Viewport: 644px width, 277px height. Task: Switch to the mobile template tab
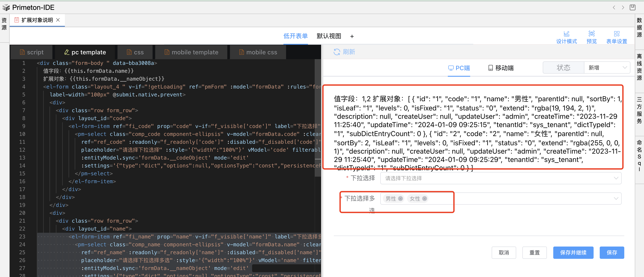tap(191, 52)
